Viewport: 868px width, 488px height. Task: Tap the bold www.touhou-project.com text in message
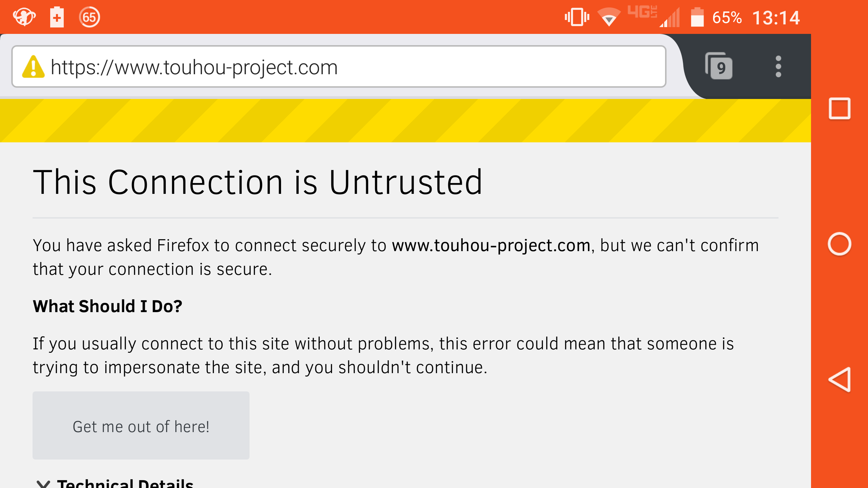pyautogui.click(x=491, y=245)
